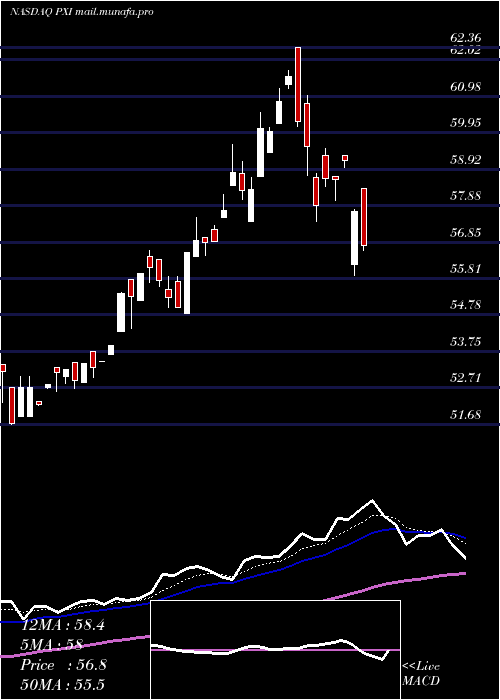Click the 5MA : 58 legend value
This screenshot has width=500, height=700.
[52, 645]
